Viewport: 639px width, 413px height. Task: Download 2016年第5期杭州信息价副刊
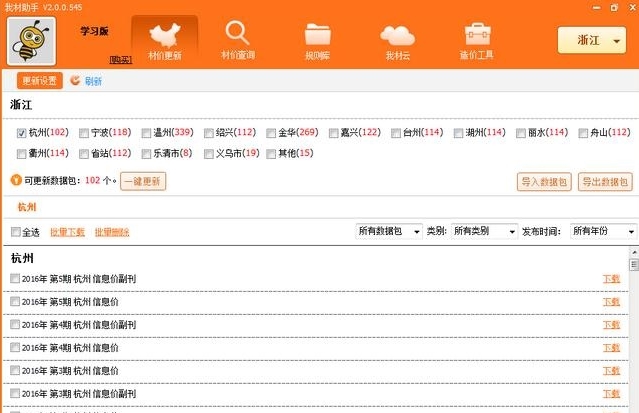611,279
